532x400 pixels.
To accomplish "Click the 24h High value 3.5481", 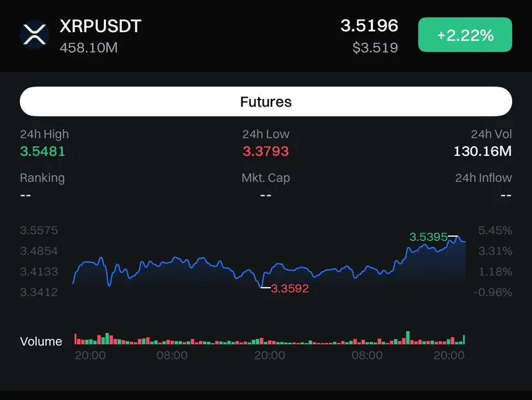I will point(42,151).
